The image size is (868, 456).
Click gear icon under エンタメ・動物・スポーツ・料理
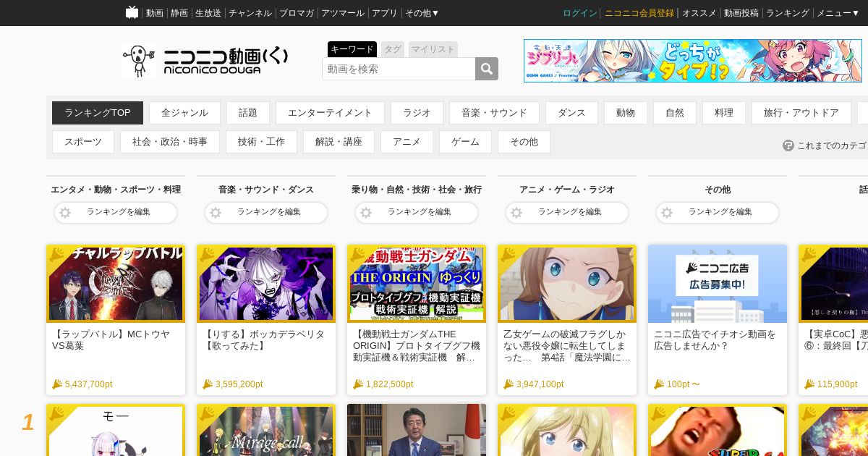click(65, 213)
